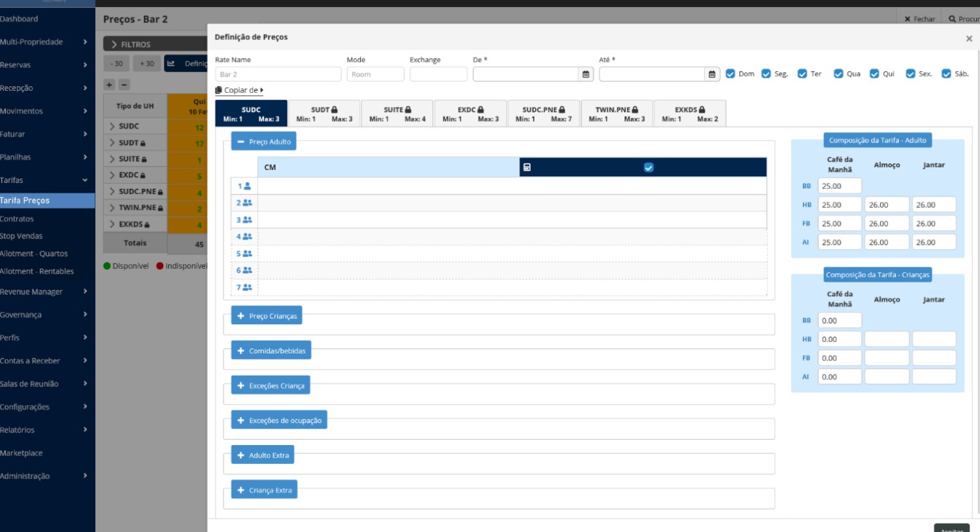Click the -30 days button

(117, 63)
